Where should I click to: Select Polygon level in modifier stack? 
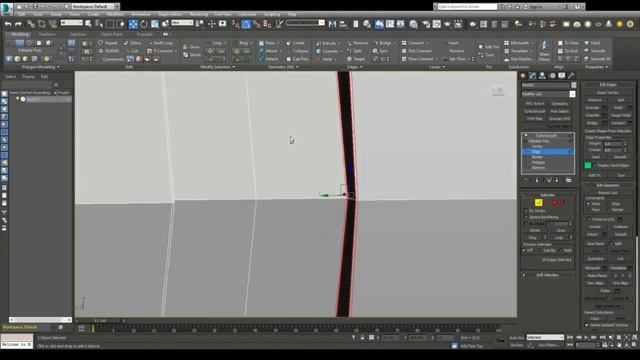click(x=538, y=162)
